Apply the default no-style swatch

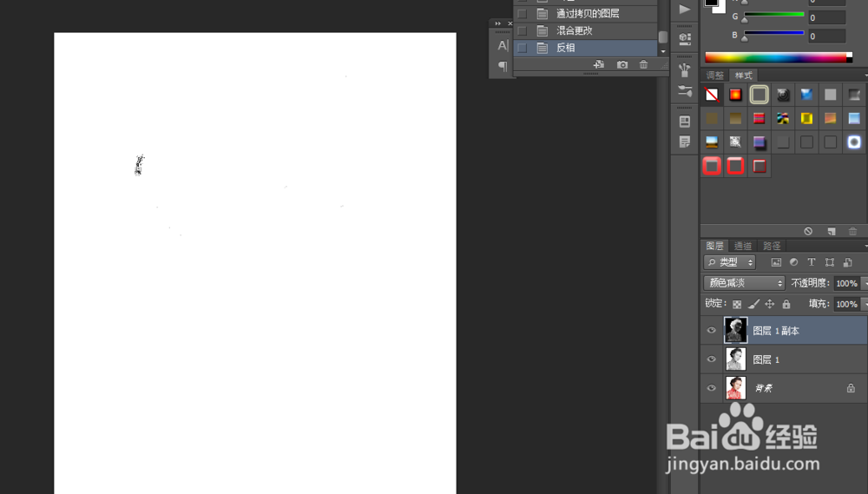pyautogui.click(x=712, y=95)
